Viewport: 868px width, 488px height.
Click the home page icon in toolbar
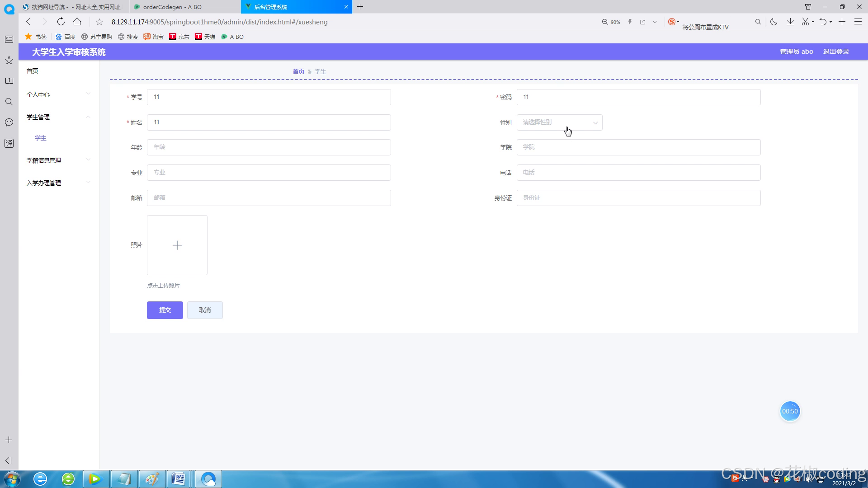[x=77, y=22]
